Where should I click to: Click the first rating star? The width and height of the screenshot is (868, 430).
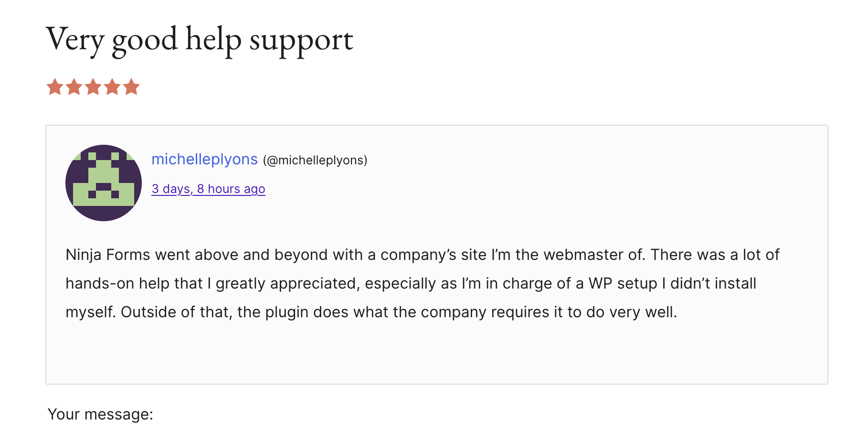tap(55, 87)
